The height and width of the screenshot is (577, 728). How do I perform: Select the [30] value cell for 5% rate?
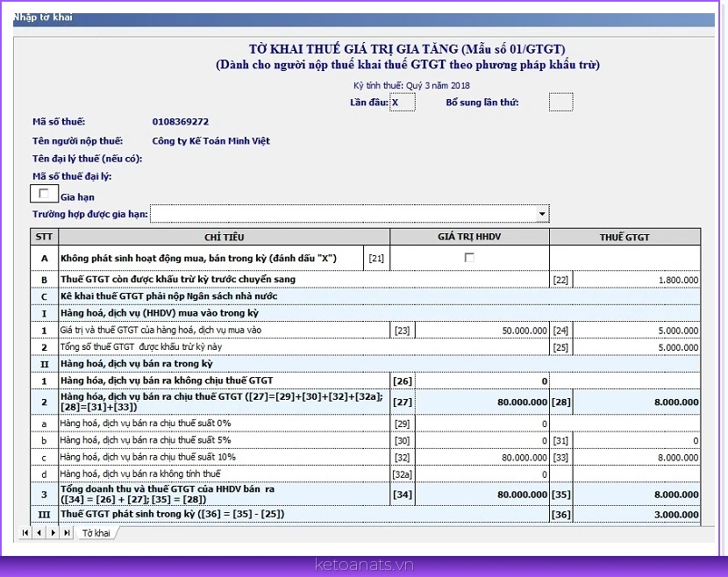click(x=482, y=440)
